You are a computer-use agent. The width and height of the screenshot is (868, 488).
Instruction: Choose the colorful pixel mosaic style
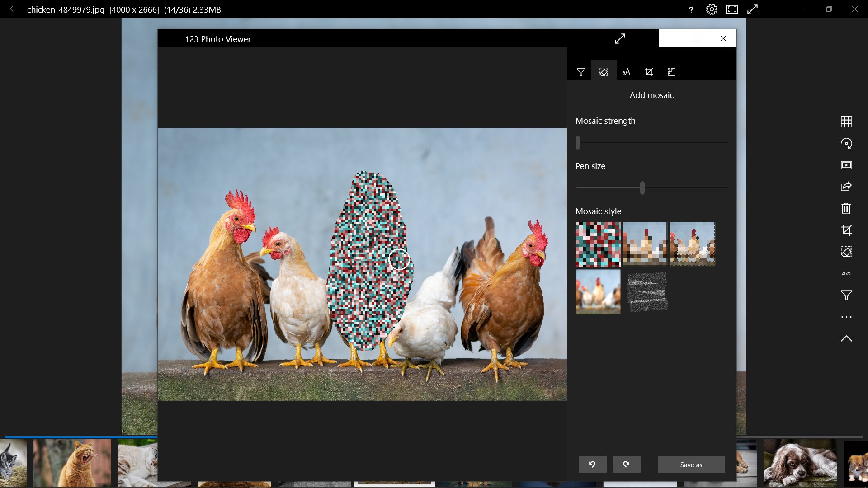(x=598, y=244)
